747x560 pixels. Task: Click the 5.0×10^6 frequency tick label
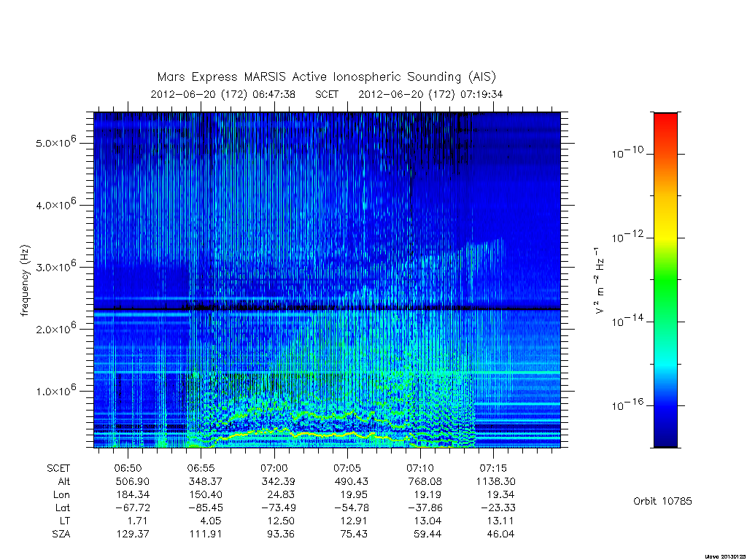tap(55, 142)
